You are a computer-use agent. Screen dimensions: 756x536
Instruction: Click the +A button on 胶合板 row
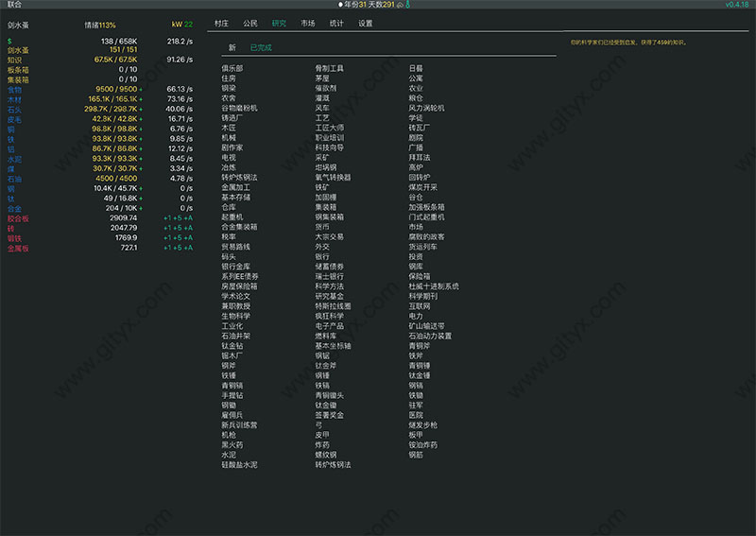pyautogui.click(x=188, y=218)
